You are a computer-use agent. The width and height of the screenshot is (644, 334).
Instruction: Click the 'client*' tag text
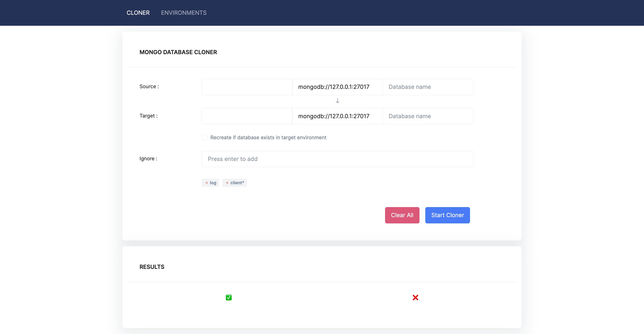237,183
